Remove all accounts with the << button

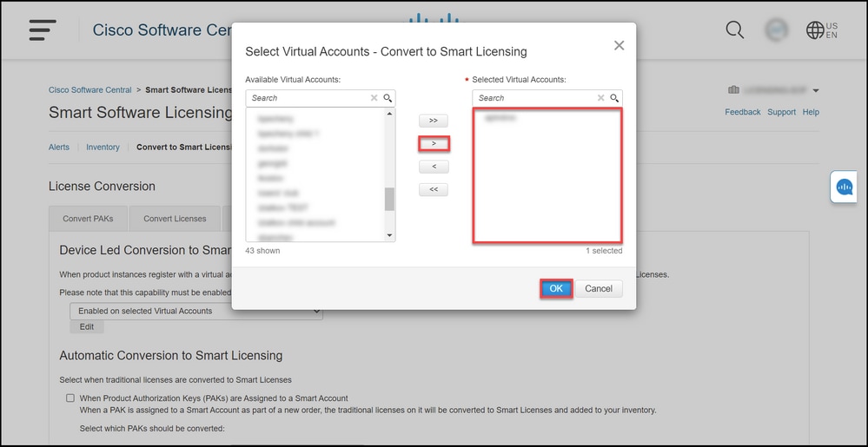click(434, 190)
